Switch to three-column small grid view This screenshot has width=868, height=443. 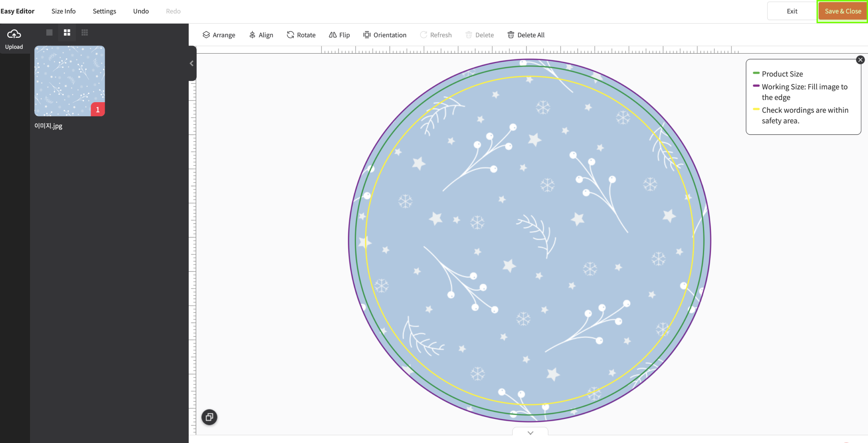coord(85,33)
